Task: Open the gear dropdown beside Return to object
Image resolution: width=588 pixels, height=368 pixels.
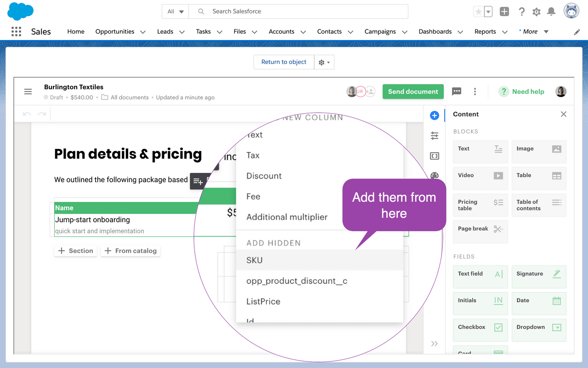Action: 324,62
